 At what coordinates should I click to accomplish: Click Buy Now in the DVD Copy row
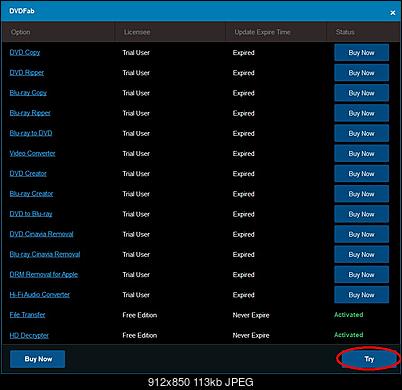click(361, 53)
